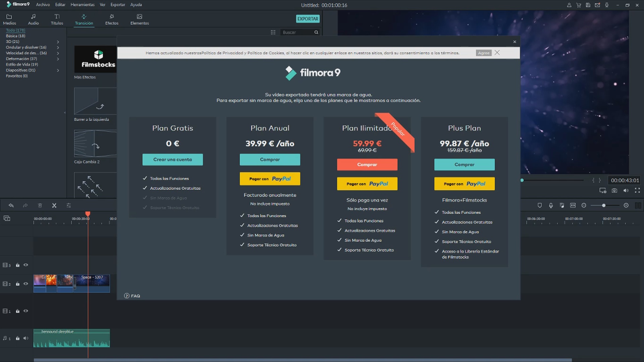
Task: Toggle the lock on video track 3
Action: click(x=17, y=265)
